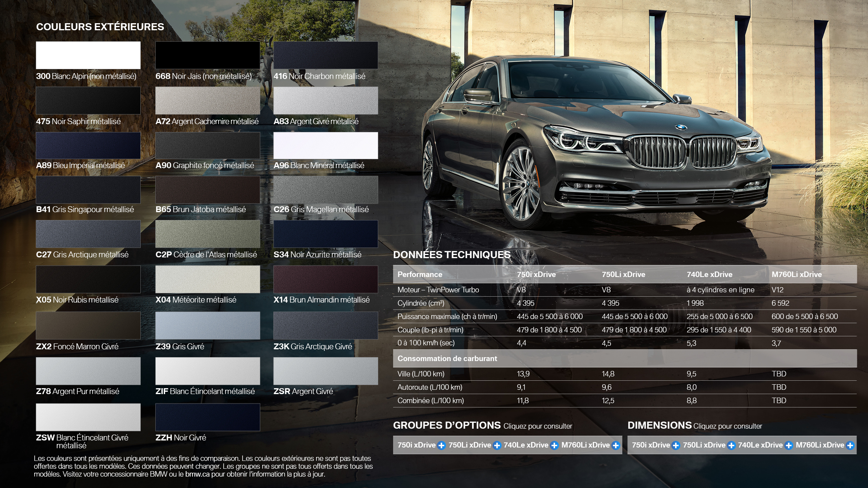Click plus icon next to M760Li xDrive under Dimensions
The width and height of the screenshot is (868, 488).
(x=850, y=445)
